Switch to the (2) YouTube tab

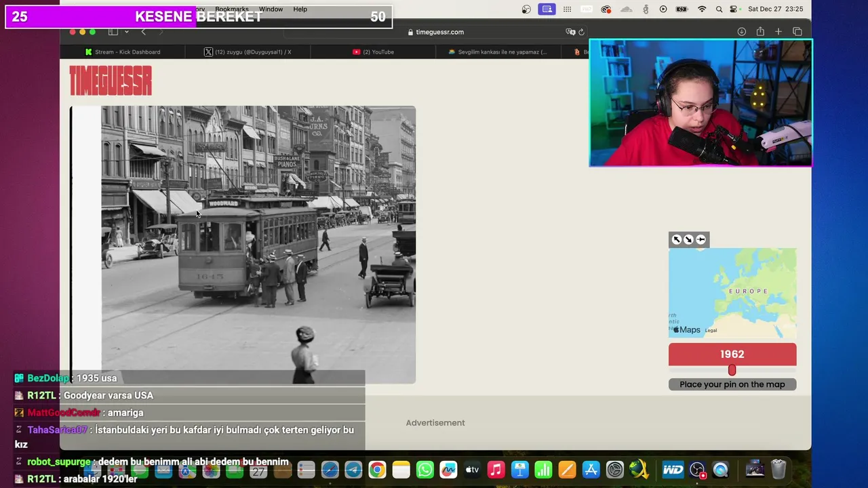point(373,52)
